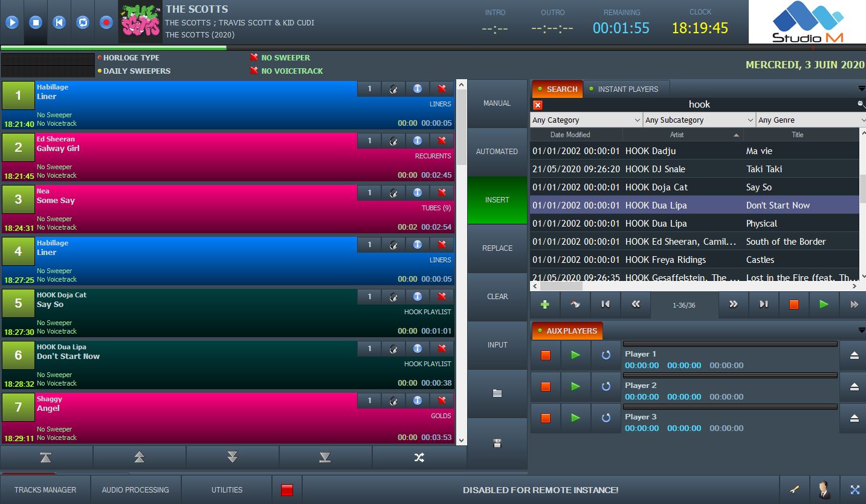866x504 pixels.
Task: Click the red Record transport button
Action: (106, 22)
